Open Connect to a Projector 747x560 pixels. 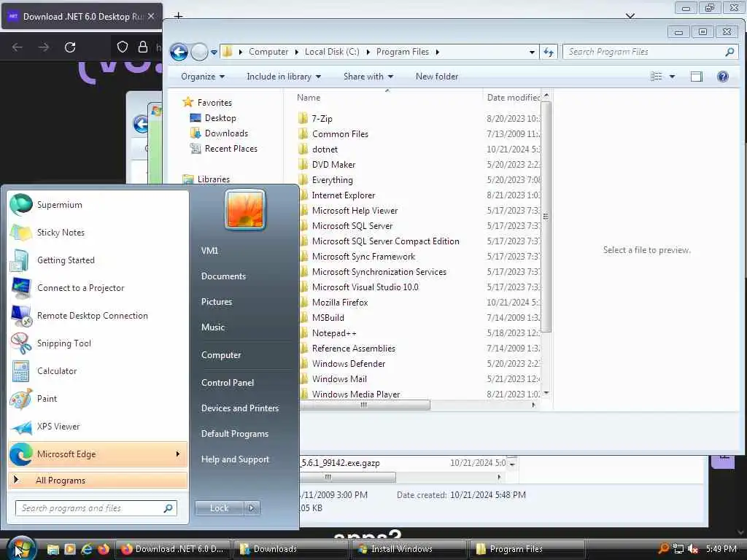pyautogui.click(x=98, y=287)
